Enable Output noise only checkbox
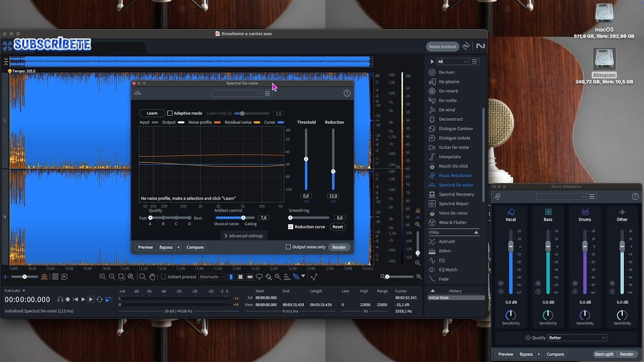 288,247
